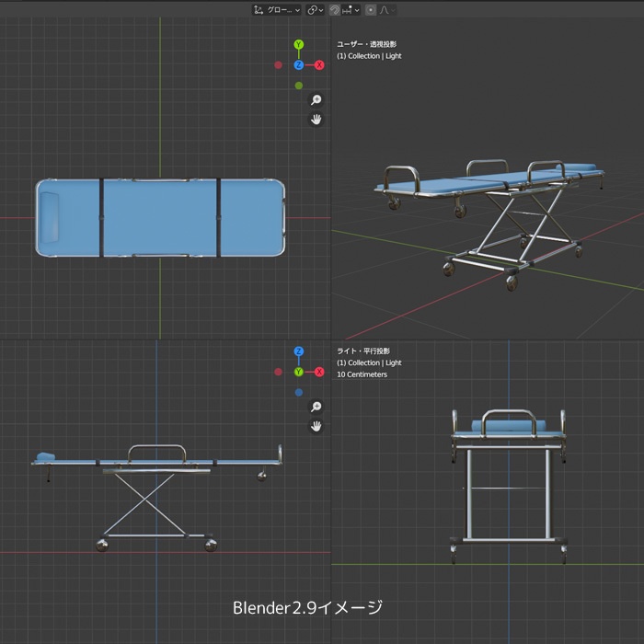Click the ライト・平行投影 view label
The image size is (644, 644).
(363, 351)
